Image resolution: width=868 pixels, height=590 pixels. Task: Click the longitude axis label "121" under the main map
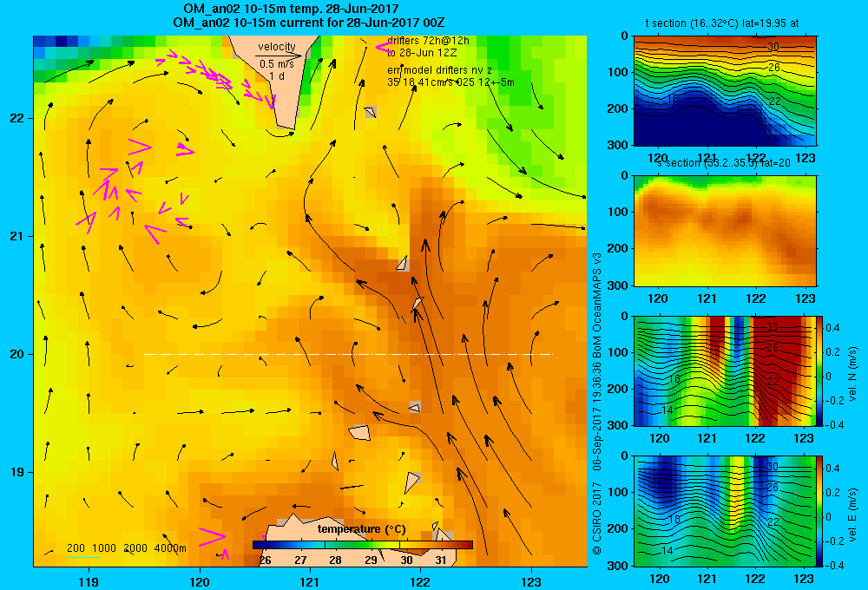[310, 581]
